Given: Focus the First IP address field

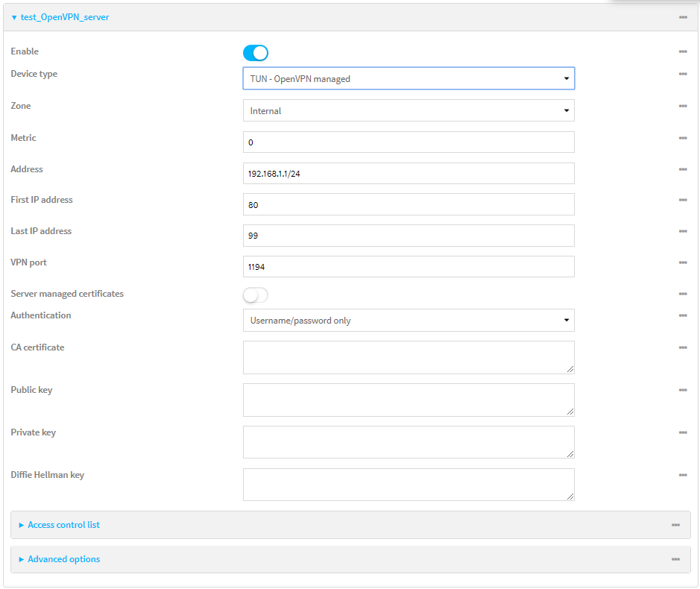Looking at the screenshot, I should click(x=408, y=204).
